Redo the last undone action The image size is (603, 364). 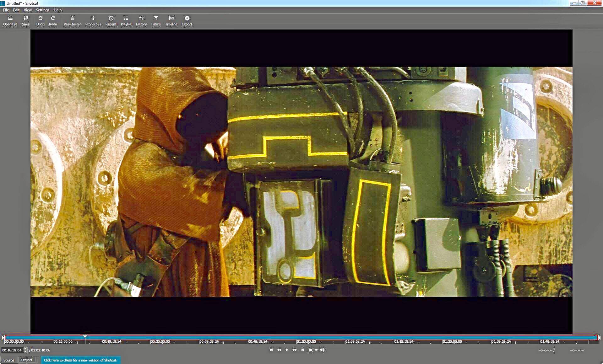tap(53, 21)
